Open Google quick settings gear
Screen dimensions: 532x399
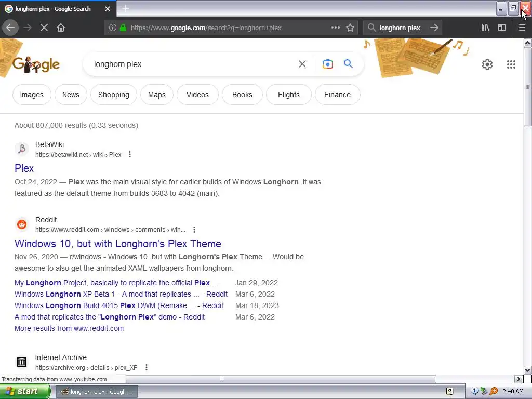click(x=487, y=64)
